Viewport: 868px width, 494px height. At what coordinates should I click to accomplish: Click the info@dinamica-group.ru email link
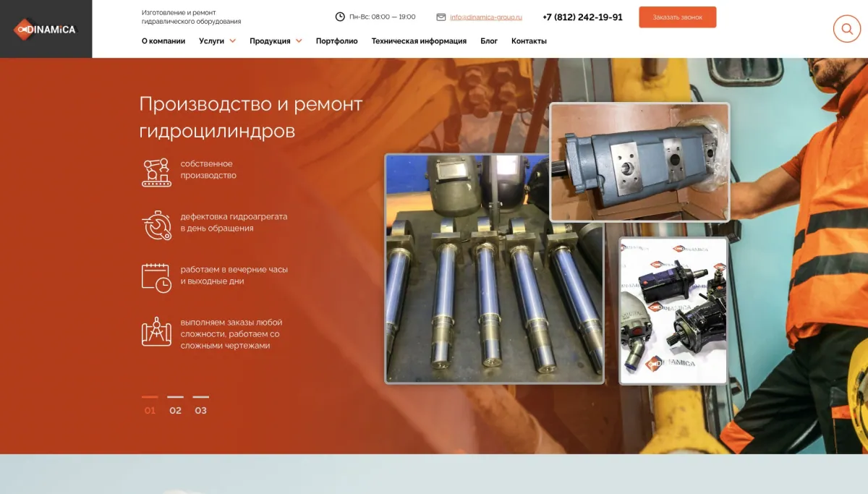pyautogui.click(x=486, y=17)
